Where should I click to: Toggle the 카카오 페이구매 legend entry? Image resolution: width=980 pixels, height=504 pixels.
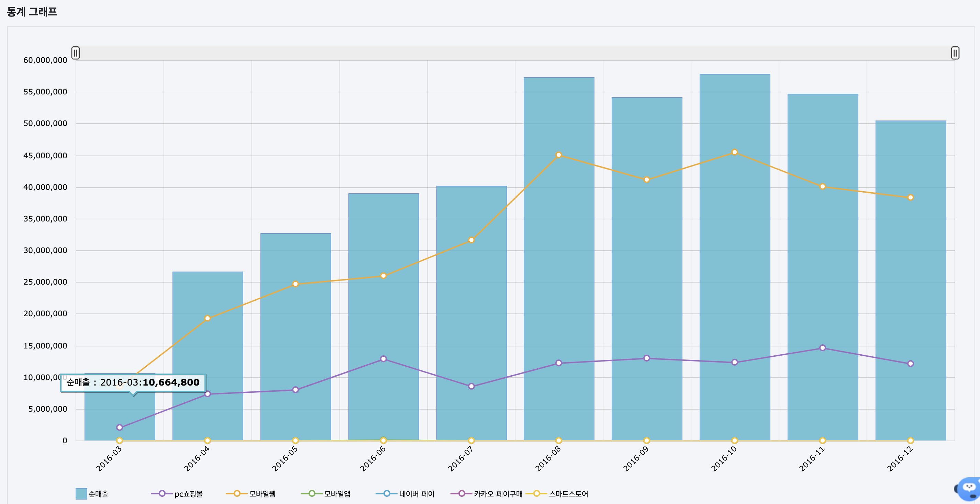pyautogui.click(x=487, y=494)
